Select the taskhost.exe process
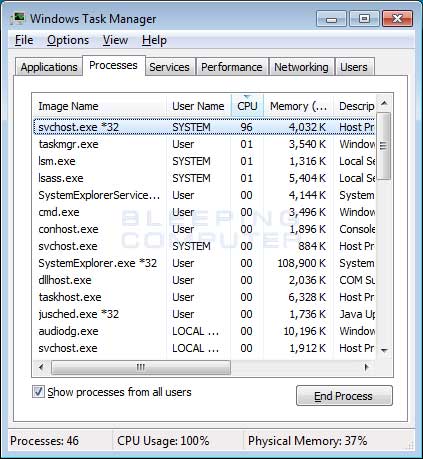Viewport: 423px width, 459px height. pyautogui.click(x=204, y=297)
